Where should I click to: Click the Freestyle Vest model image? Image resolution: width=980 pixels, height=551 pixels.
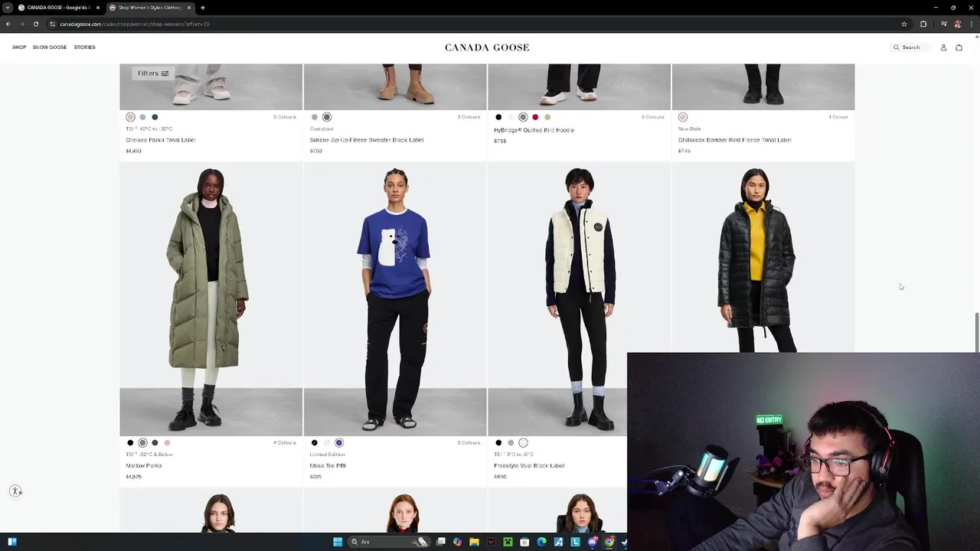point(579,299)
